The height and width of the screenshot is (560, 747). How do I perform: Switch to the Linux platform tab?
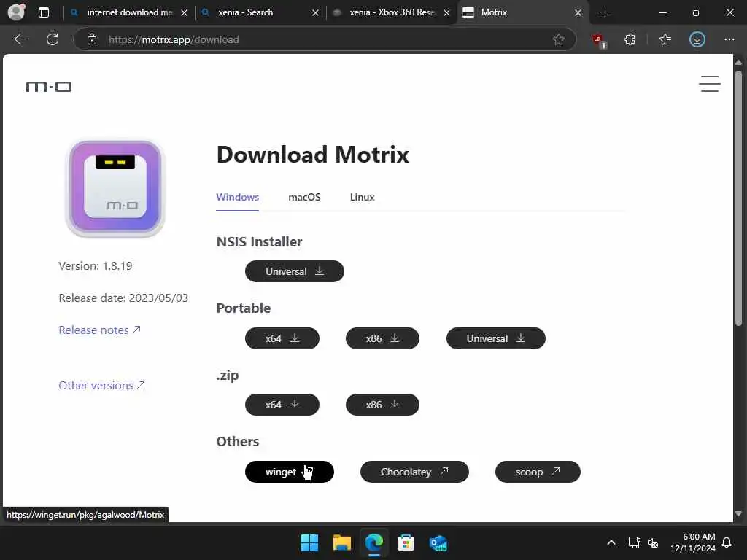tap(362, 197)
